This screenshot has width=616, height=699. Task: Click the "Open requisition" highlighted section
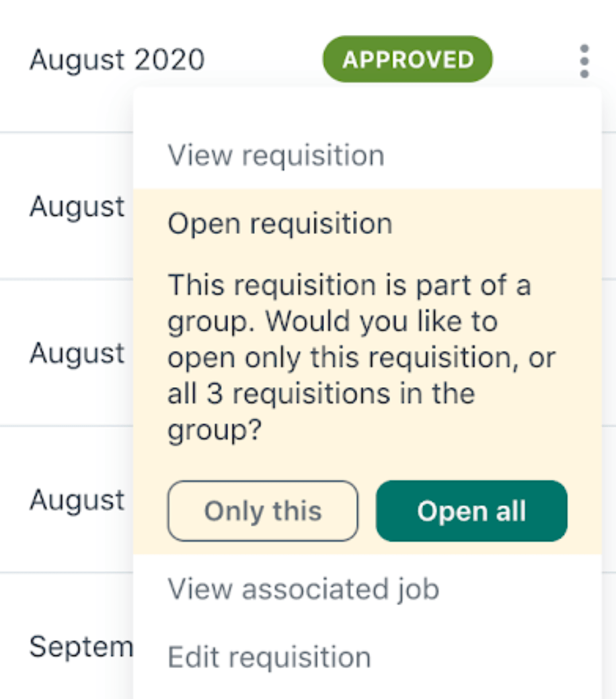pos(280,224)
